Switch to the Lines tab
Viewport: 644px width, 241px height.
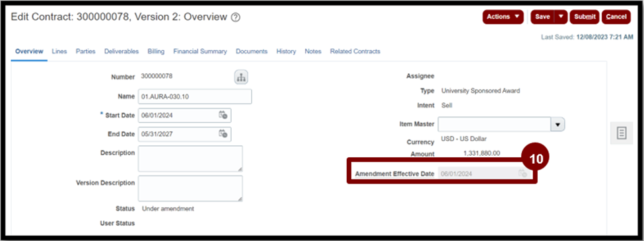[59, 52]
